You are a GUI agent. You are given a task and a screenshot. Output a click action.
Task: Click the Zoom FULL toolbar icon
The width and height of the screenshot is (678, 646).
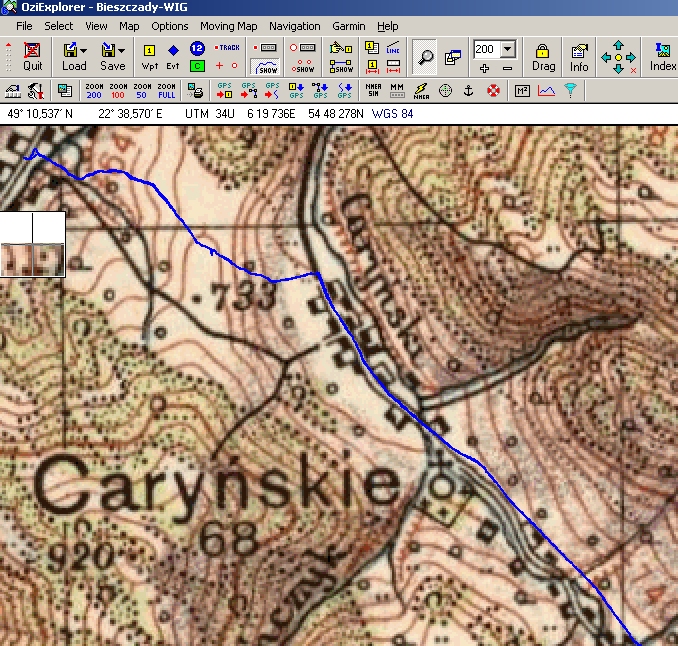pos(167,91)
